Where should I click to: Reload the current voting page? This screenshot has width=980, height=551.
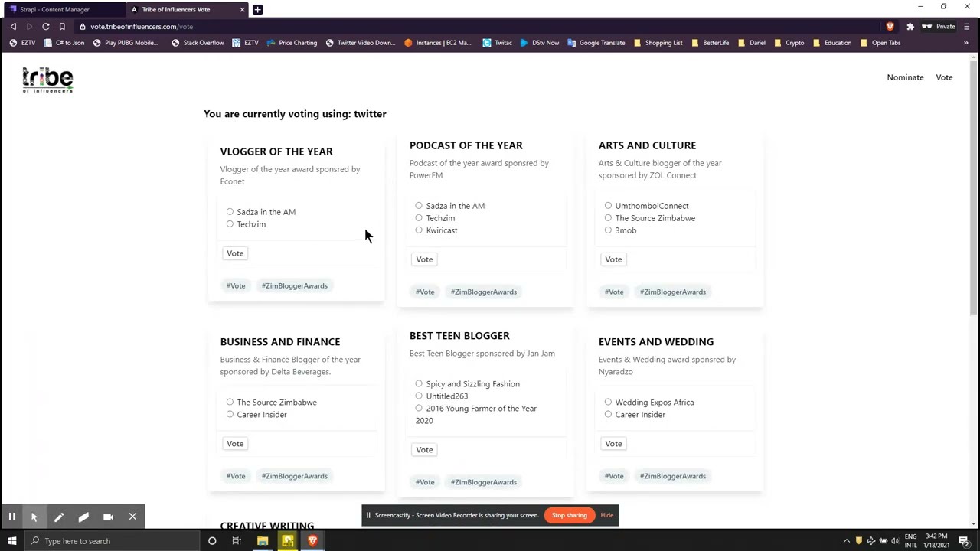[46, 26]
